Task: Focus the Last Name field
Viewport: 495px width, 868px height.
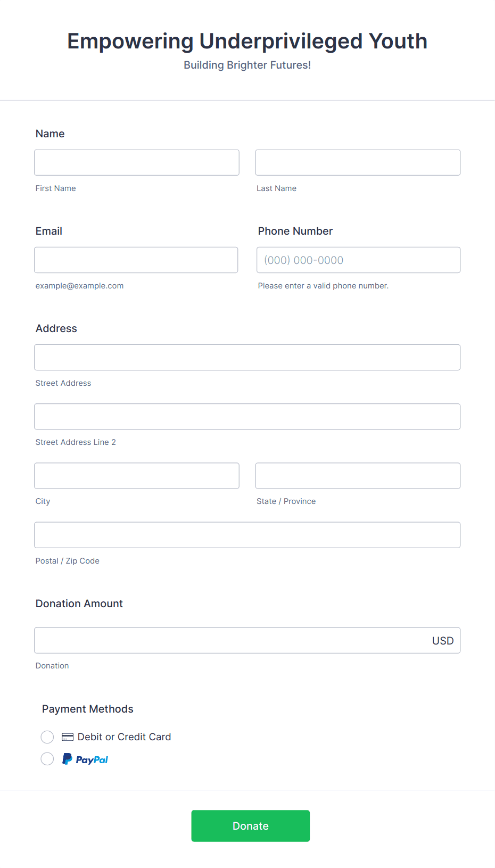Action: (358, 162)
